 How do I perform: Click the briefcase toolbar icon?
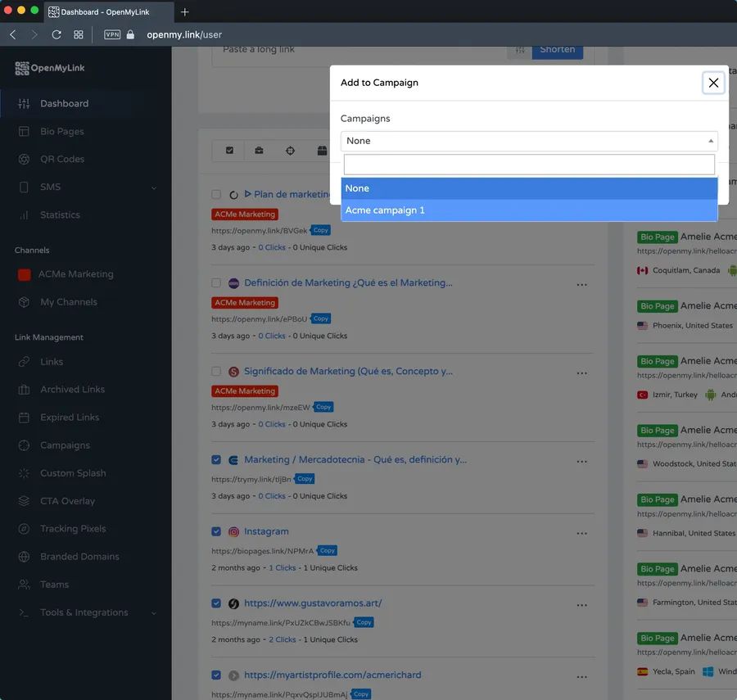[x=259, y=151]
